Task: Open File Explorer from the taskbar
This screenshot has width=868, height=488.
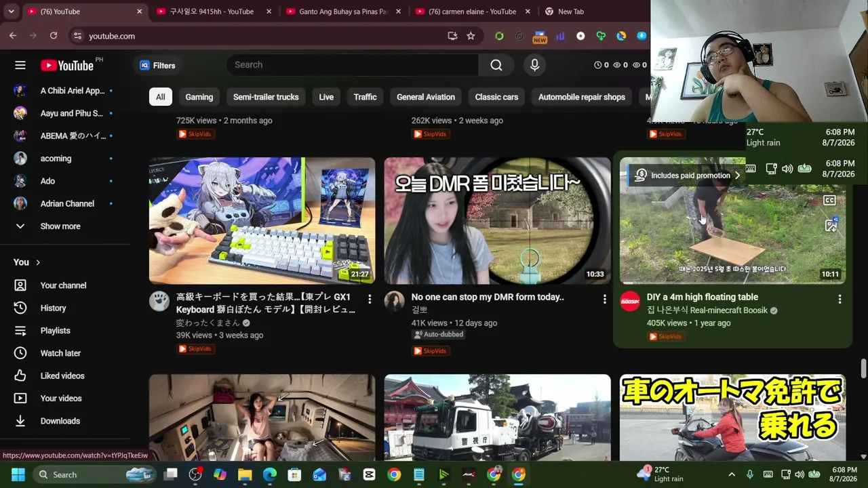Action: click(245, 474)
